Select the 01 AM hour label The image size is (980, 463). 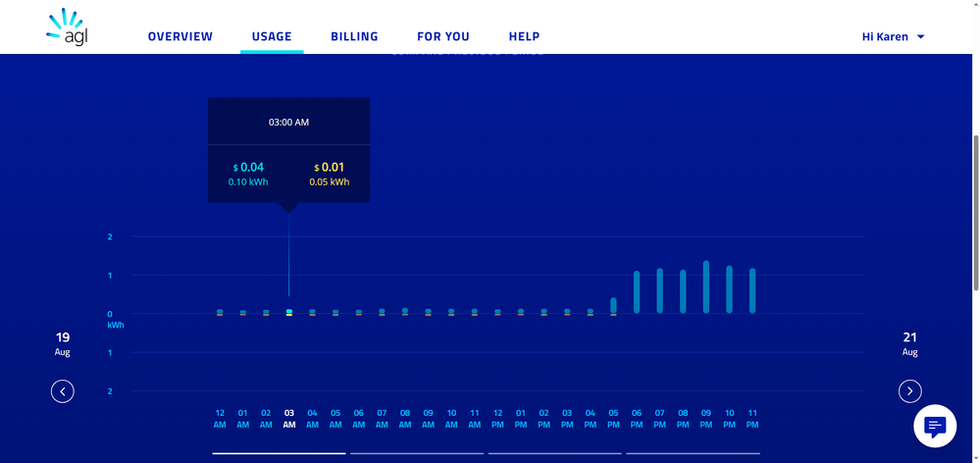tap(243, 419)
